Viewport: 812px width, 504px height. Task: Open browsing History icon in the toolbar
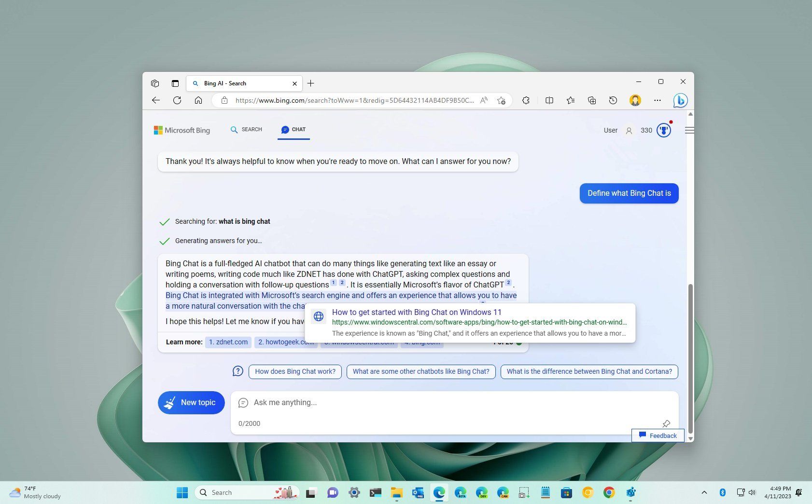pos(613,100)
